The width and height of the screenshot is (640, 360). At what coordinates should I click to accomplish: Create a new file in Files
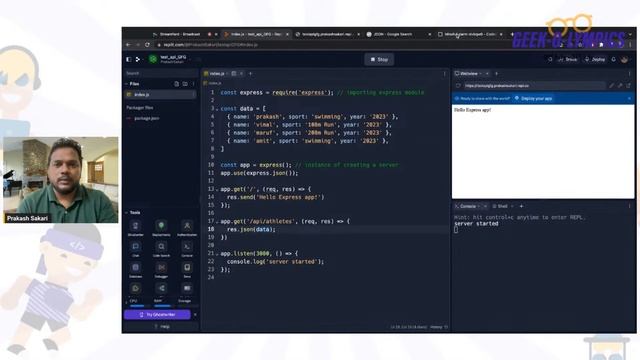(x=177, y=84)
